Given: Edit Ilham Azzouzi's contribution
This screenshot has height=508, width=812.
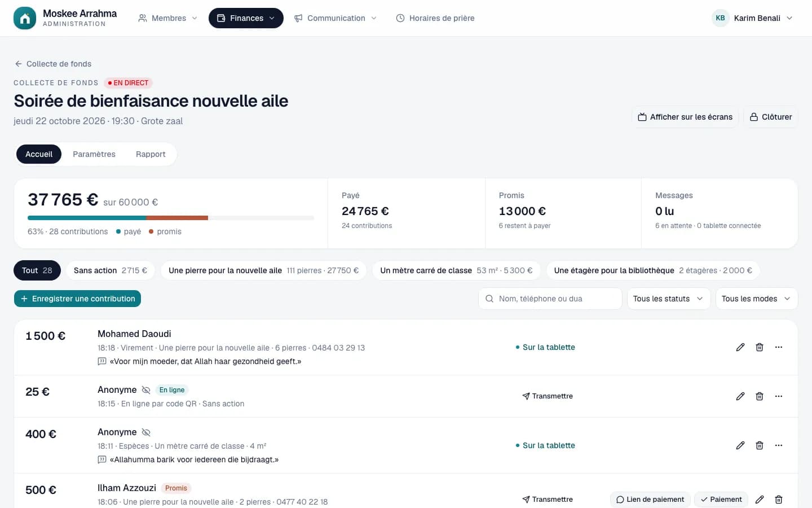Looking at the screenshot, I should [760, 500].
